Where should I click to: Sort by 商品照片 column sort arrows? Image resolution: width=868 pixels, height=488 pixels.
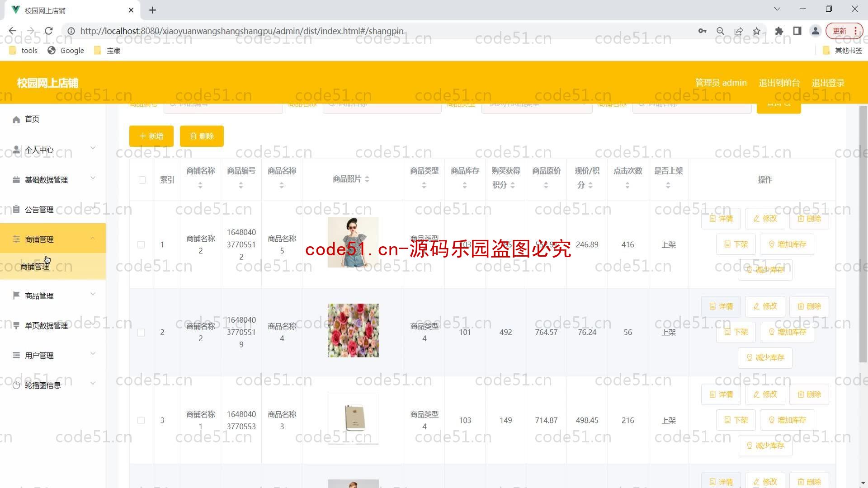(367, 179)
